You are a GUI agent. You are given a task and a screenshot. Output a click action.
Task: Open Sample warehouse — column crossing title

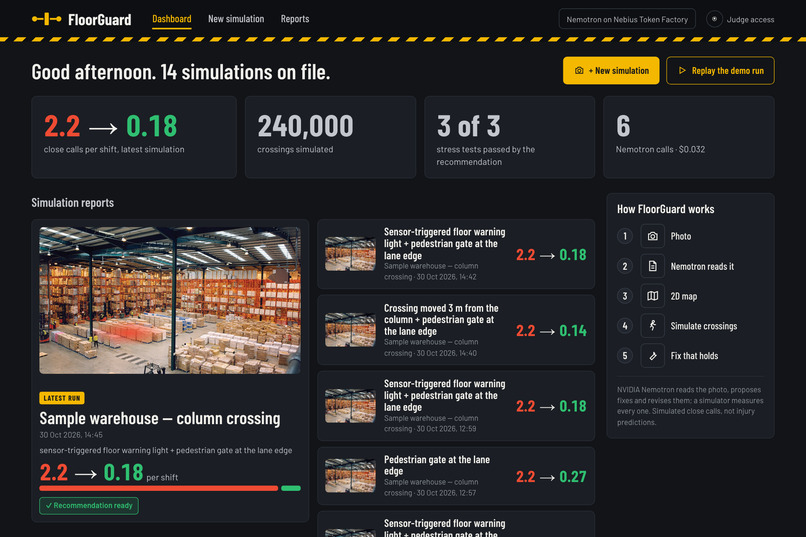(x=160, y=418)
